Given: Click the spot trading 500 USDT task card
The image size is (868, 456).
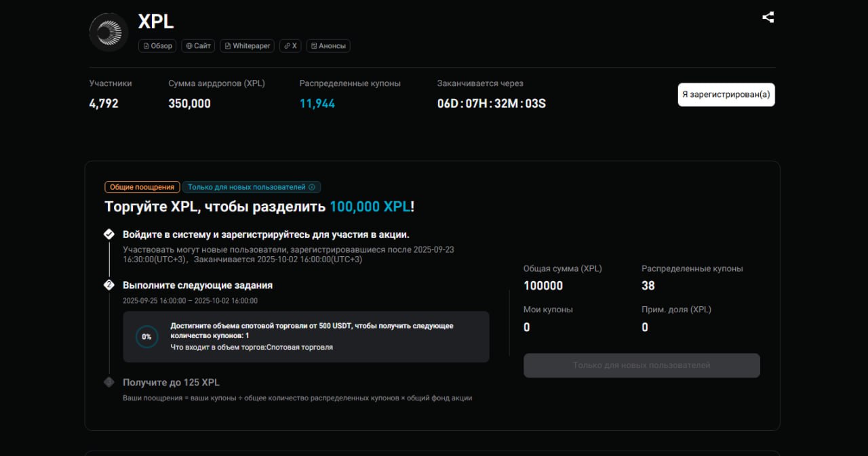Looking at the screenshot, I should pyautogui.click(x=306, y=337).
